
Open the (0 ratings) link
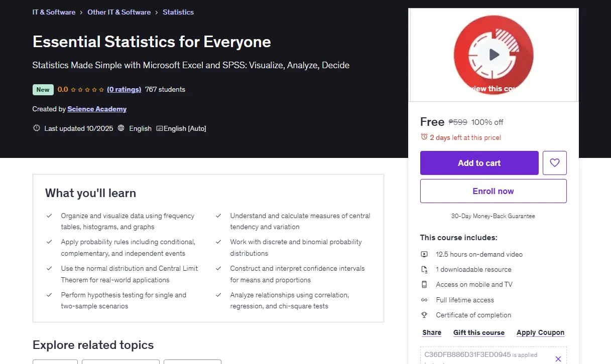[124, 89]
